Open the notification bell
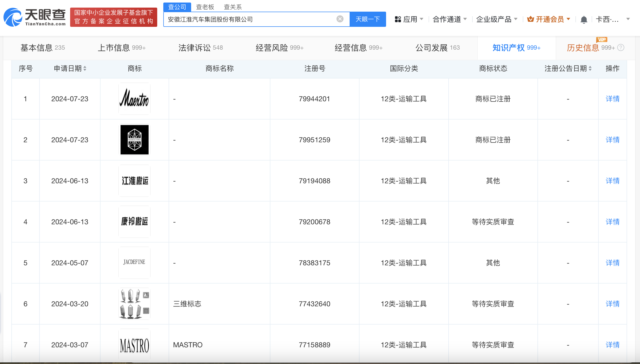Viewport: 640px width, 364px height. (x=584, y=19)
